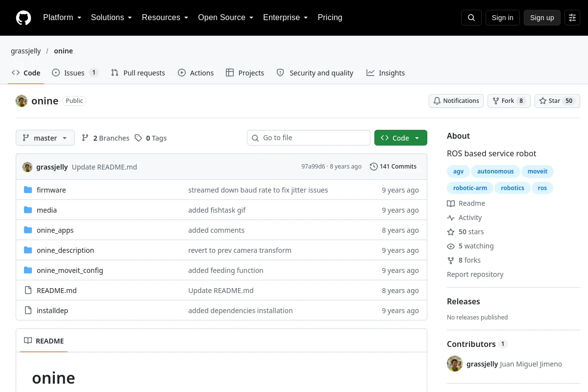Click the autonomous topic tag

pyautogui.click(x=495, y=171)
